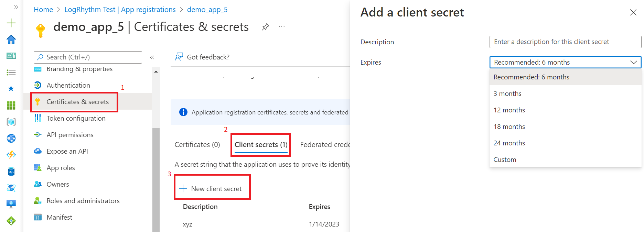Click the Function App lightning icon
The image size is (644, 232).
click(11, 155)
